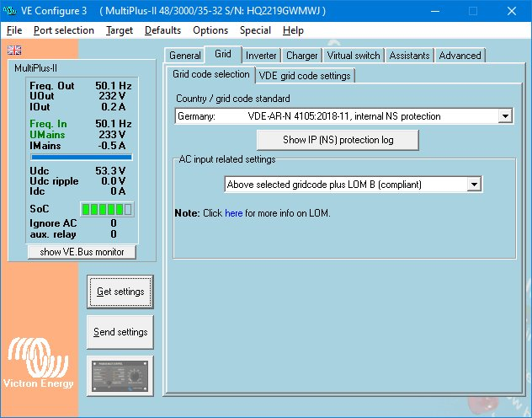
Task: Click the control panel picture button
Action: click(120, 374)
